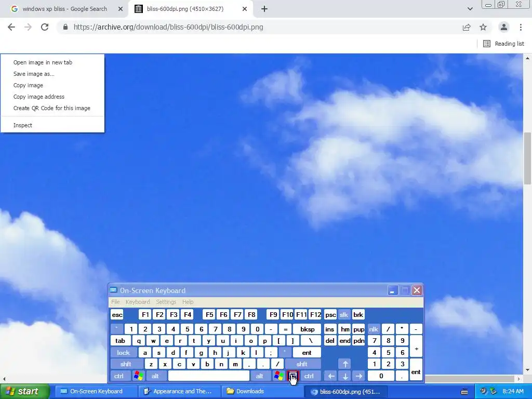Bookmark this page with the star icon

[x=483, y=27]
